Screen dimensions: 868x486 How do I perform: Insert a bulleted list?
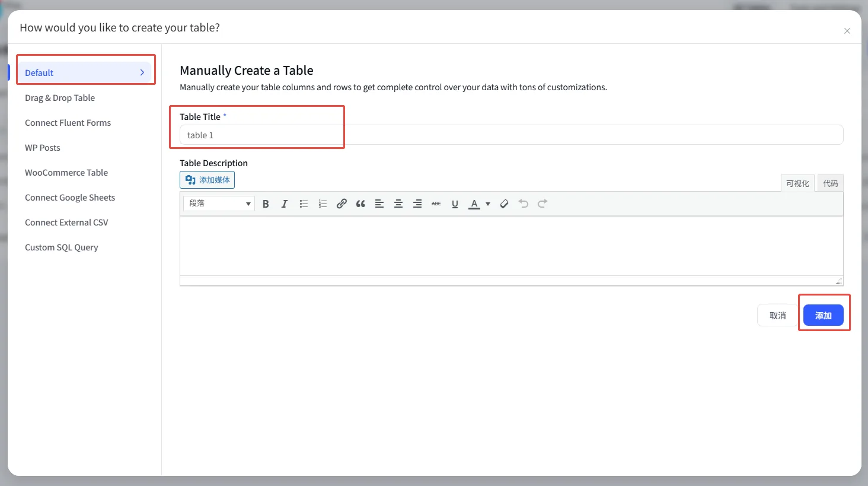click(304, 204)
